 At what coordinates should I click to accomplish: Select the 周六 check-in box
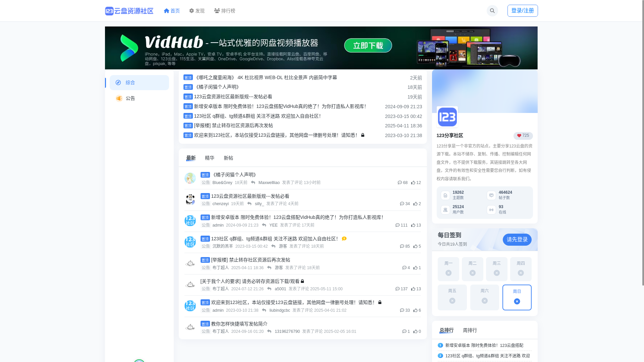click(485, 297)
